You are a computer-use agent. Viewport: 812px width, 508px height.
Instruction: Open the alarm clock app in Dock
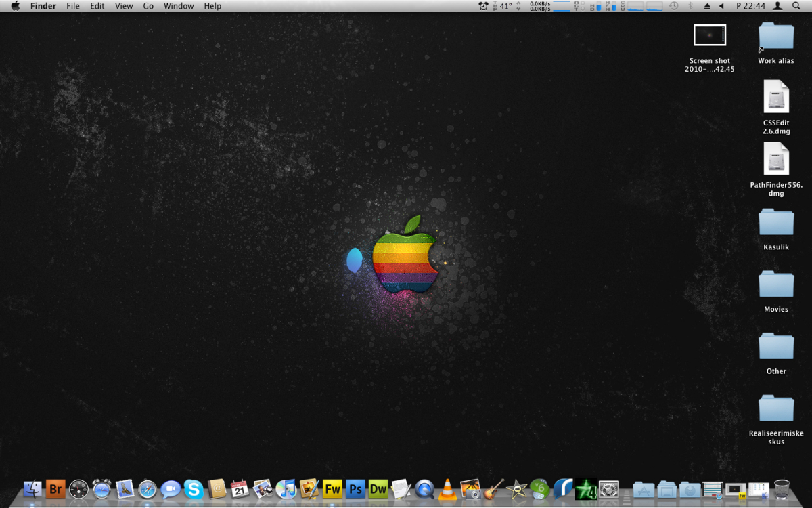coord(101,488)
